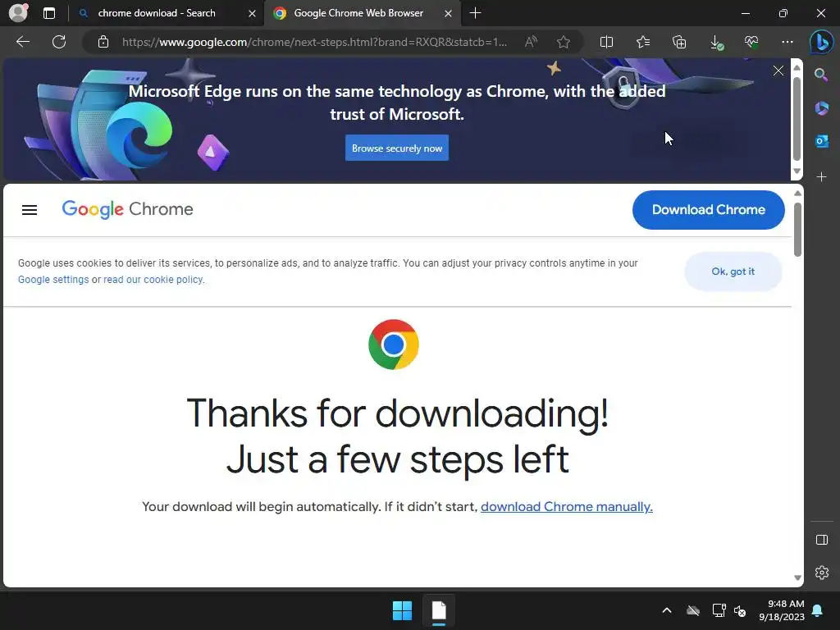Click the Browse securely now button
The image size is (840, 630).
coord(397,148)
